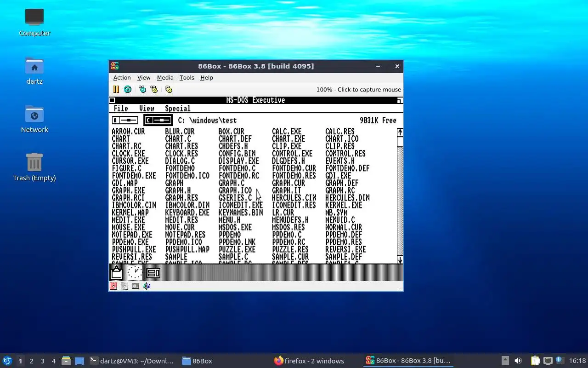Click the sound status icon in 86Box
Screen dimensions: 588x368
coord(147,286)
